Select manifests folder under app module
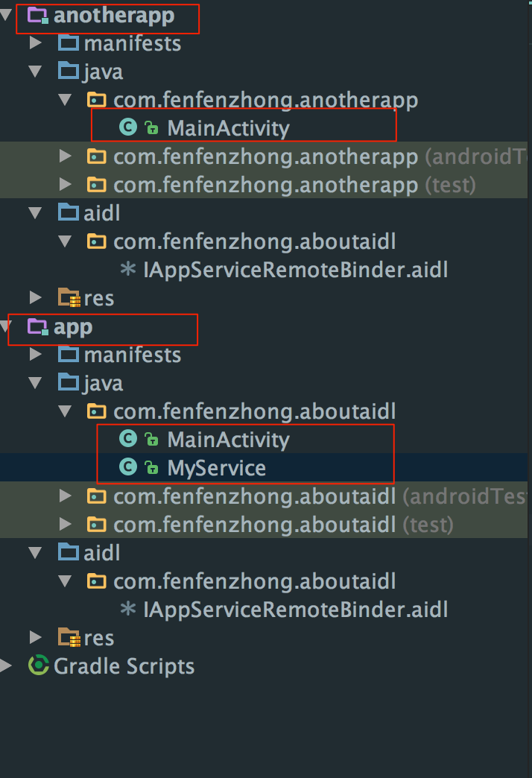532x778 pixels. [133, 355]
